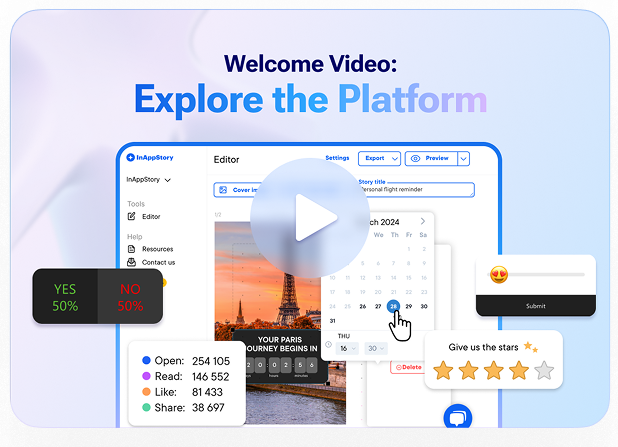Click the Editor pencil icon in Tools
The width and height of the screenshot is (618, 447).
[131, 216]
